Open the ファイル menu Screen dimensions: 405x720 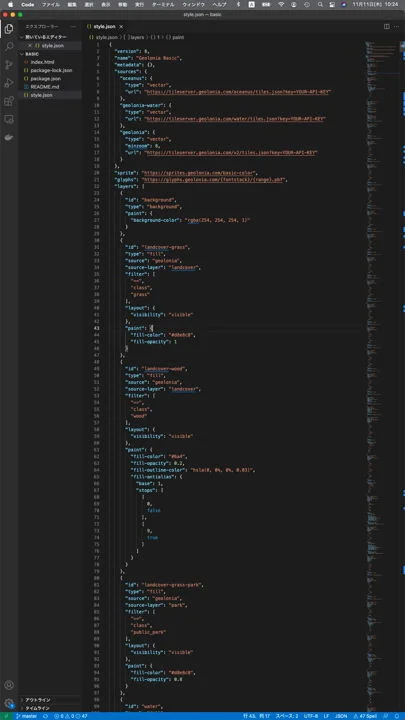(x=51, y=4)
